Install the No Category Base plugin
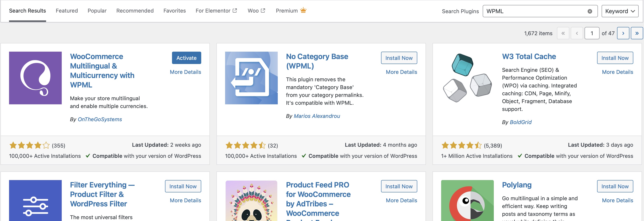 coord(399,58)
